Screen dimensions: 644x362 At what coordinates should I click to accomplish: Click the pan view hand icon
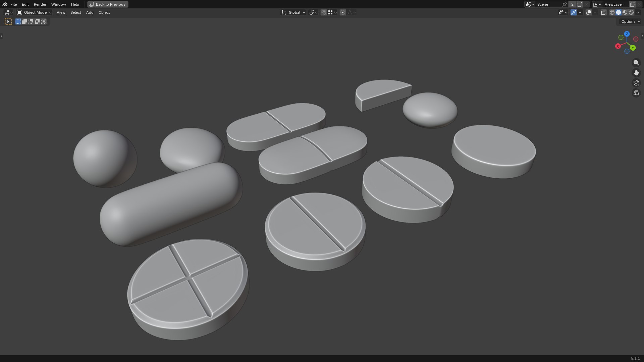636,73
